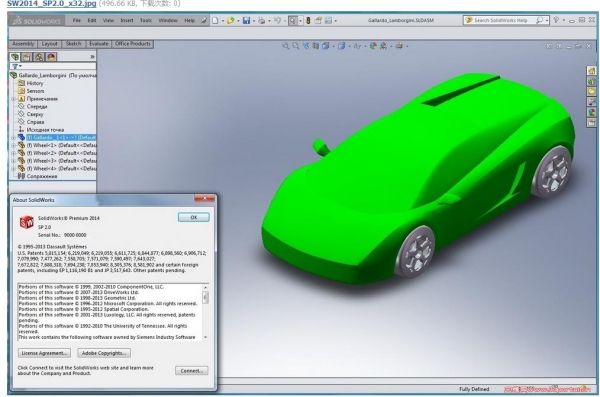Click the View Settings icon
The image size is (600, 397).
399,46
